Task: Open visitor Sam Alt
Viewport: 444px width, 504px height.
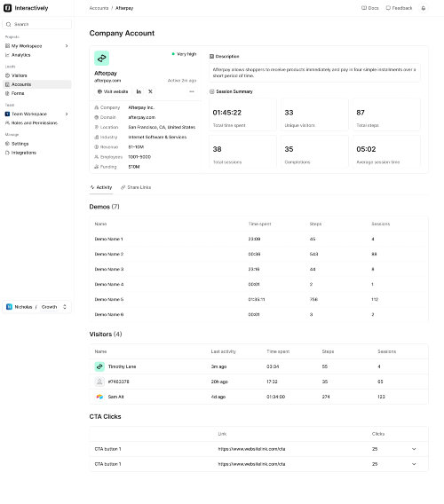Action: click(x=115, y=397)
